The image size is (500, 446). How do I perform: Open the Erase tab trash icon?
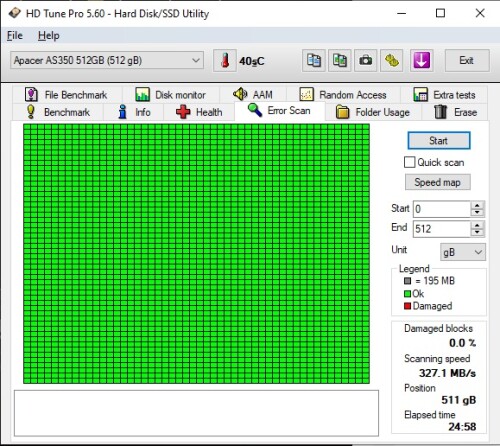click(x=440, y=112)
